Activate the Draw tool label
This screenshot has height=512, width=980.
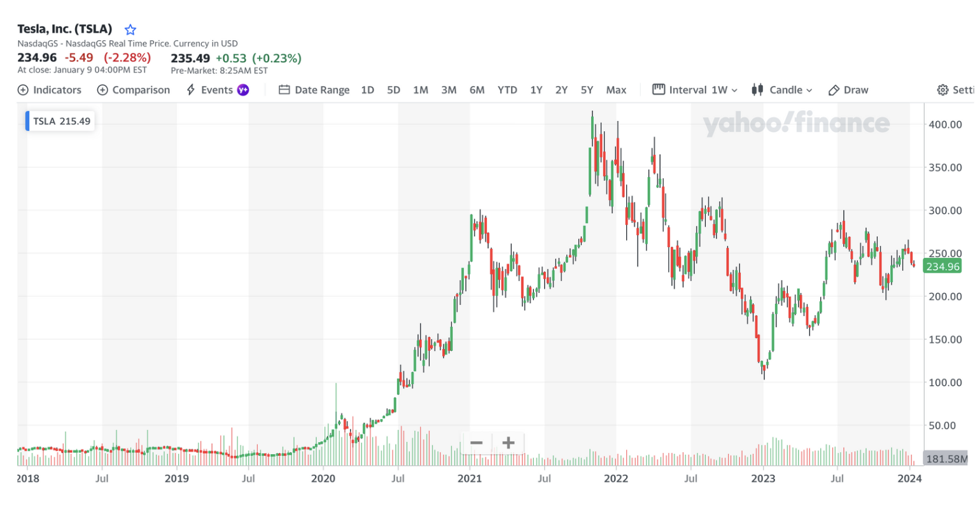pos(856,90)
